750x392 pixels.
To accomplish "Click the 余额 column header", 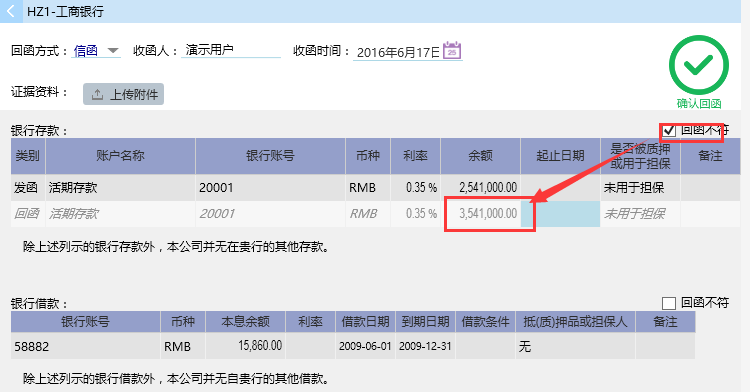I will click(x=480, y=156).
